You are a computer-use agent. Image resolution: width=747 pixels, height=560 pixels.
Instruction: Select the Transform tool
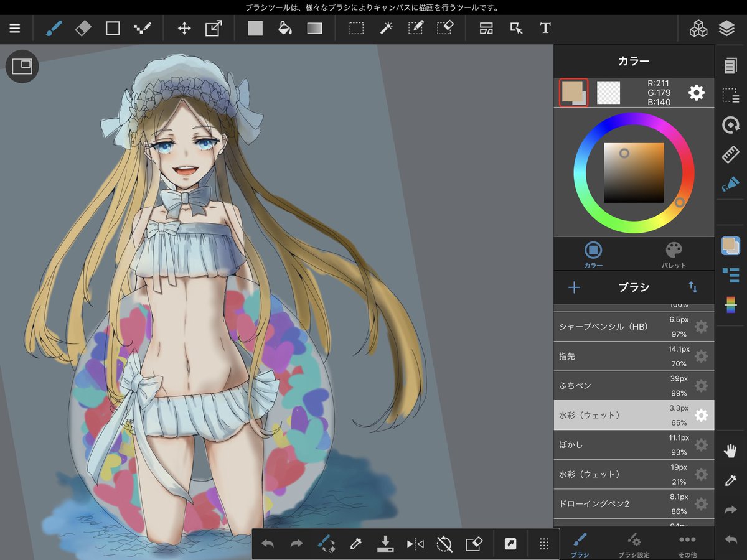(214, 29)
